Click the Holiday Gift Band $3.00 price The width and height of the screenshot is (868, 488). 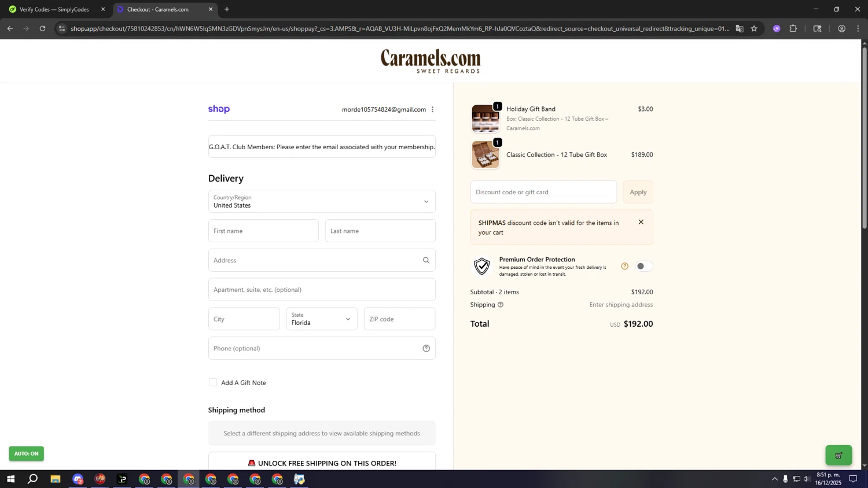[x=645, y=109]
